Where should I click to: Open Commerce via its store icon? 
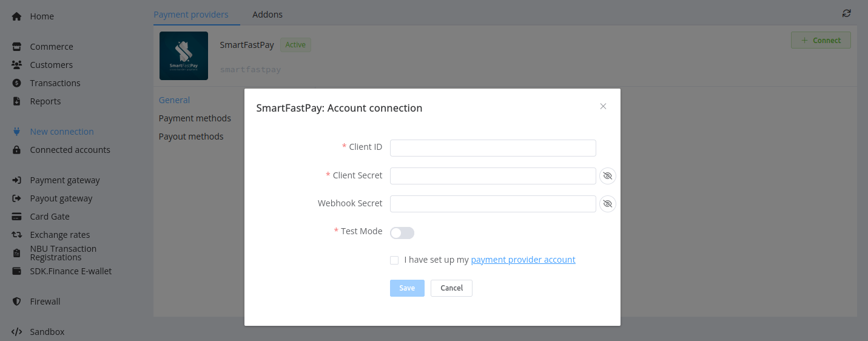(17, 47)
